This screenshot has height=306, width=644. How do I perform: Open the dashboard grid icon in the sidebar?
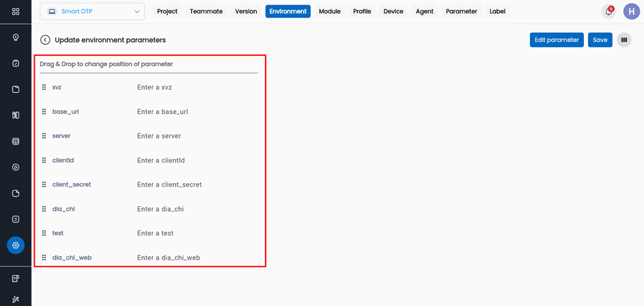16,12
